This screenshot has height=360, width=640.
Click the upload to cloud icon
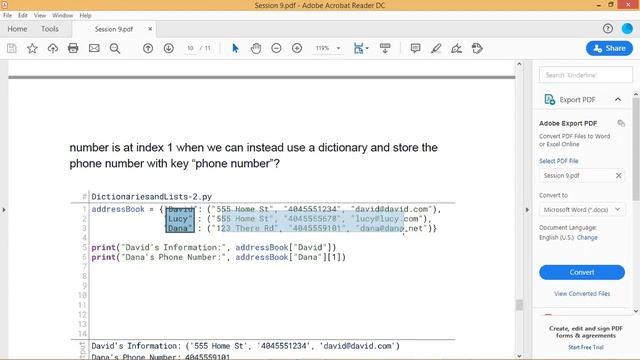[x=53, y=48]
